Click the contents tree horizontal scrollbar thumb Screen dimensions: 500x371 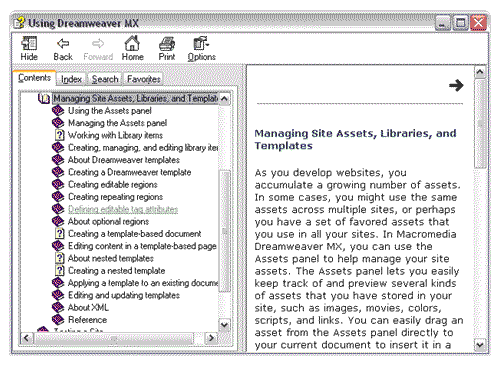[114, 339]
